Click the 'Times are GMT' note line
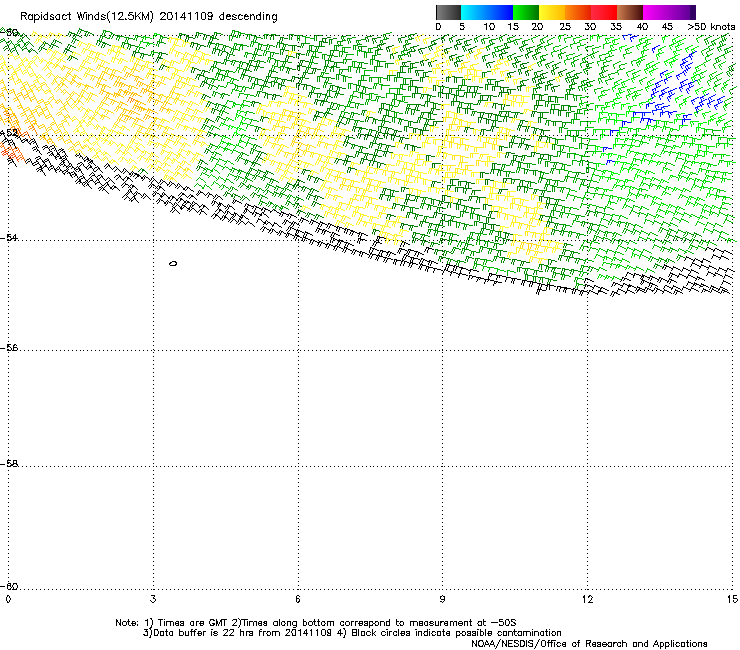 pos(316,623)
